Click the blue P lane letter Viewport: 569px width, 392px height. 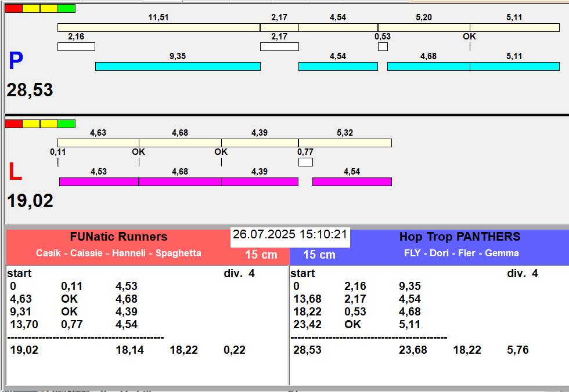pos(16,61)
